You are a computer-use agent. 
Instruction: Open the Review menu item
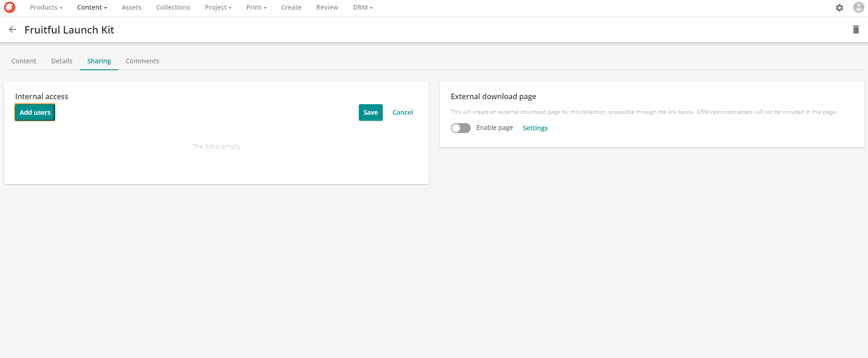pyautogui.click(x=327, y=7)
